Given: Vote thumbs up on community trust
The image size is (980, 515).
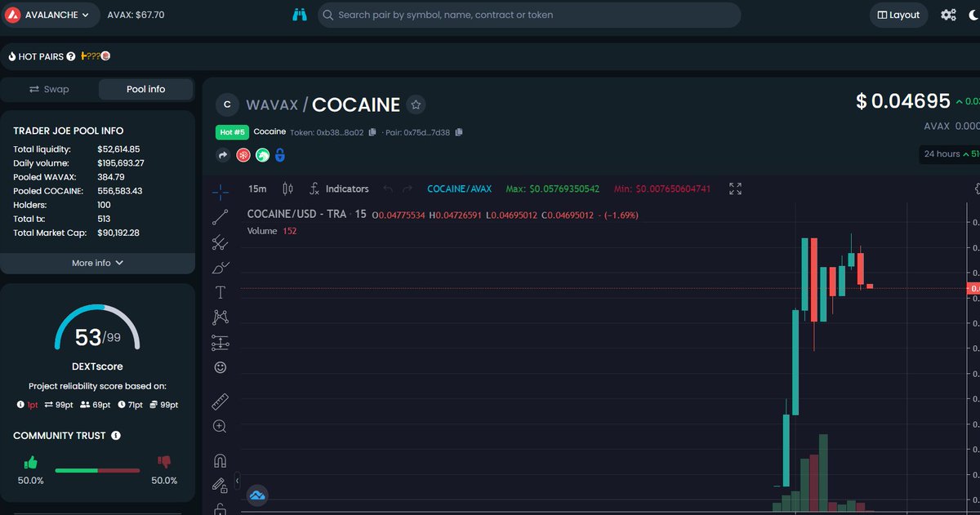Looking at the screenshot, I should tap(31, 463).
